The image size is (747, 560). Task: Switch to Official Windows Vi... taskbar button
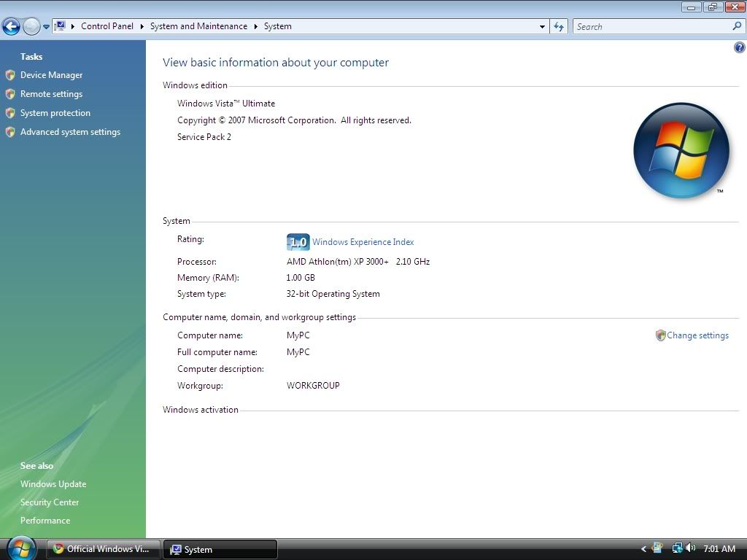tap(104, 549)
